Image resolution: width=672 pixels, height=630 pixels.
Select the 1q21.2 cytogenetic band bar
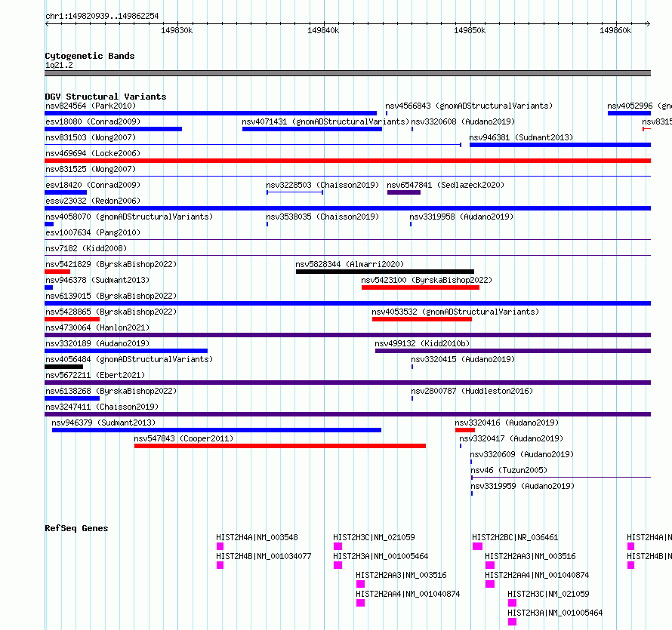[x=347, y=74]
